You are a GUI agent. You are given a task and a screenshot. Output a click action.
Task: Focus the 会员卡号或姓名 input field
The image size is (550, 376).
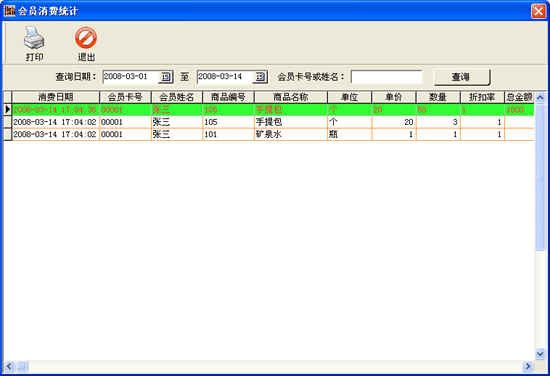[x=387, y=77]
